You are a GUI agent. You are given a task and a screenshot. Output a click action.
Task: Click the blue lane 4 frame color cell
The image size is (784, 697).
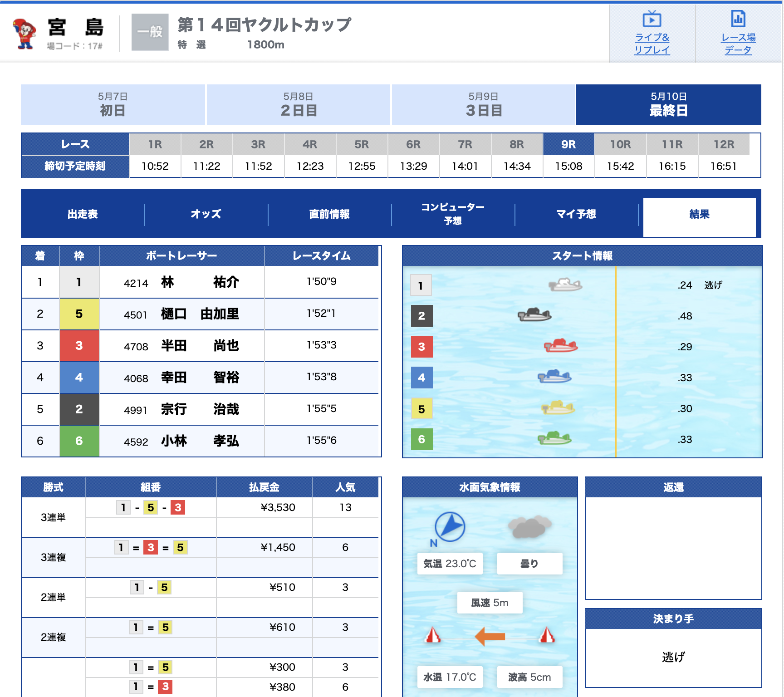[79, 378]
